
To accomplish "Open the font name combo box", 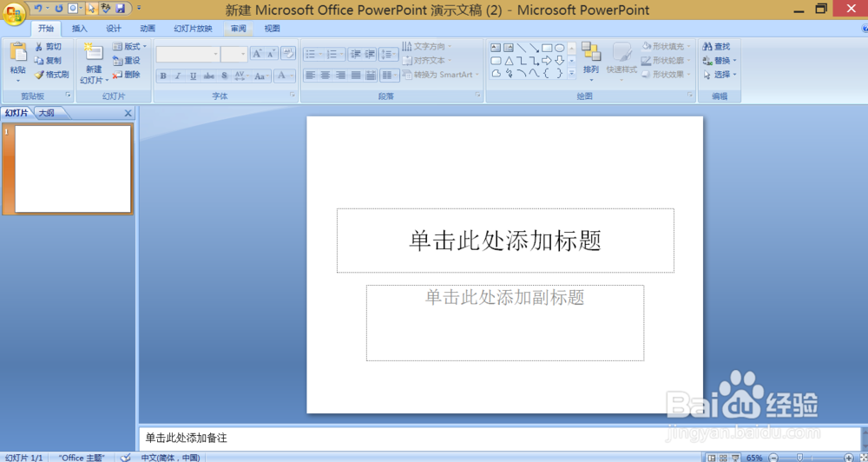I will point(187,54).
